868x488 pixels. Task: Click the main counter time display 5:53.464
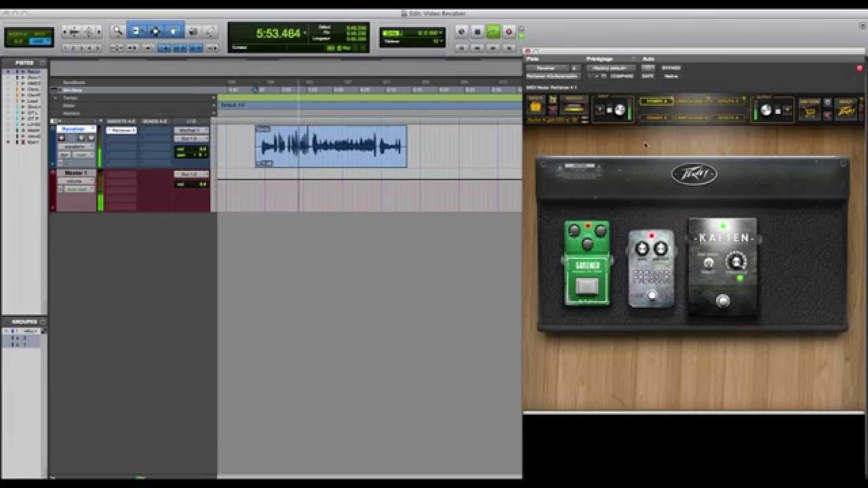coord(279,33)
